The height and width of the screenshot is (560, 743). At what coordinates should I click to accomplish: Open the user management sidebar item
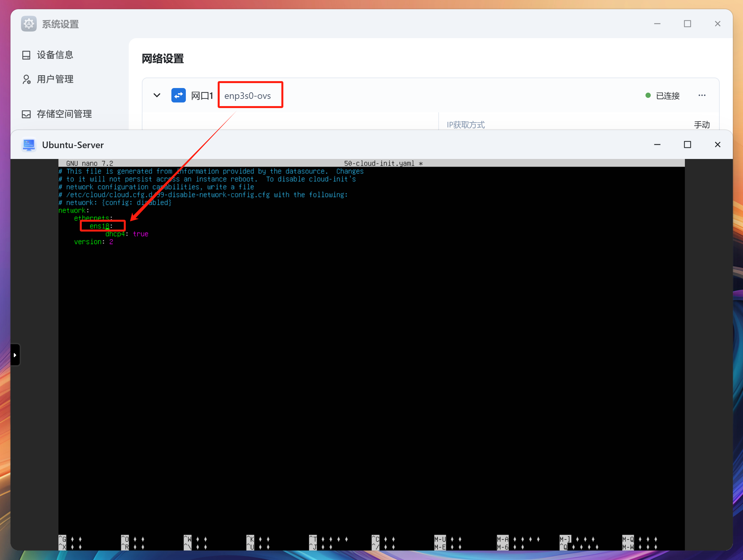coord(55,79)
